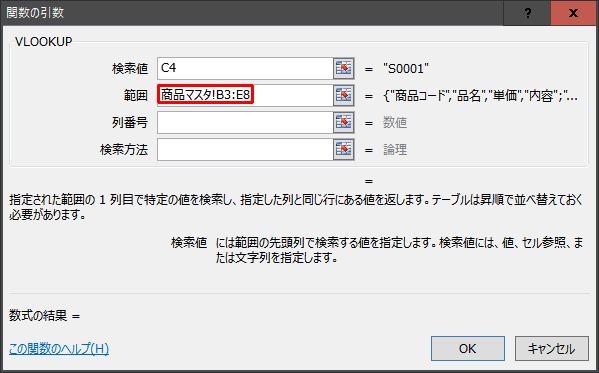Click the 数値 placeholder text
Viewport: 599px width, 373px height.
click(x=395, y=123)
